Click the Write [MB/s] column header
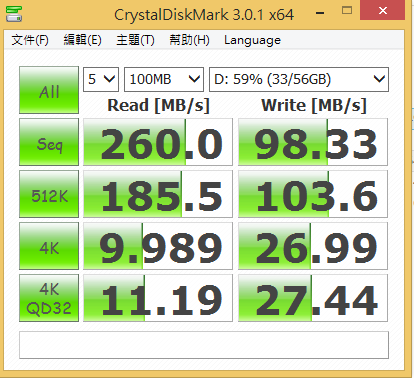414x378 pixels. 314,105
